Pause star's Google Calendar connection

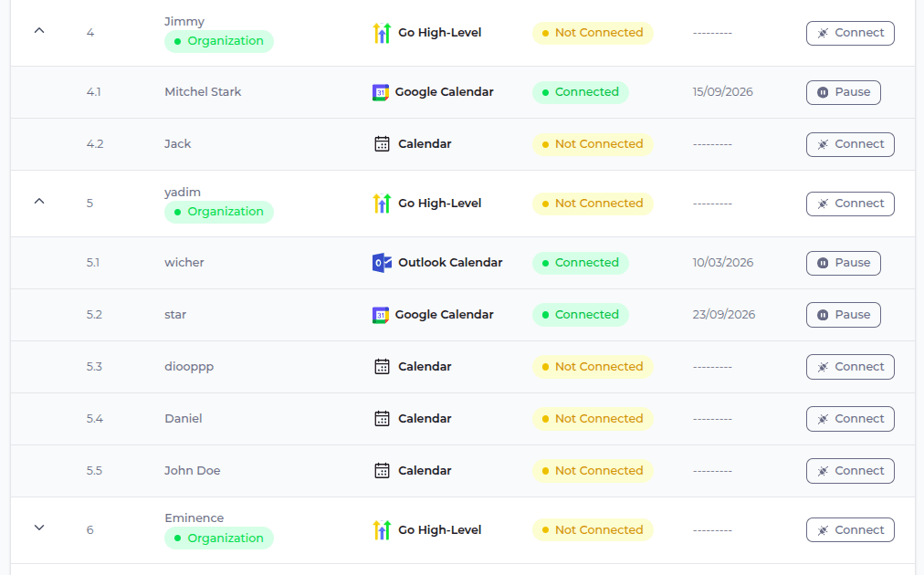[x=844, y=315]
